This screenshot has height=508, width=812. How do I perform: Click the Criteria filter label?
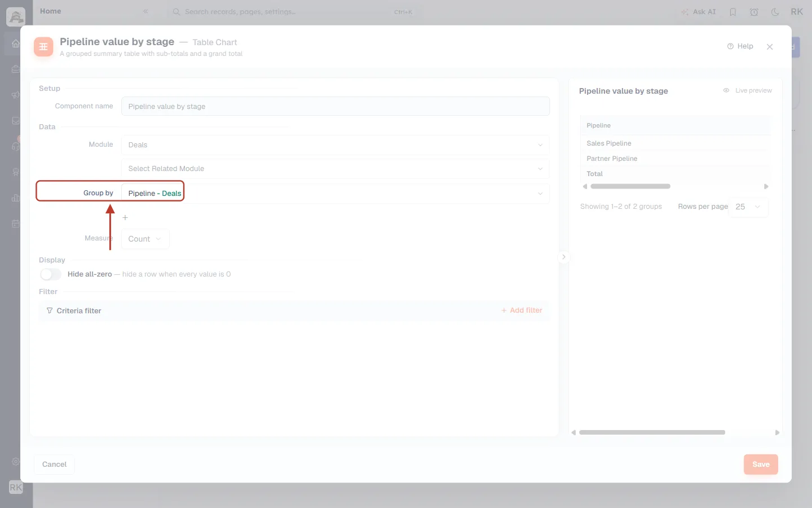point(79,311)
